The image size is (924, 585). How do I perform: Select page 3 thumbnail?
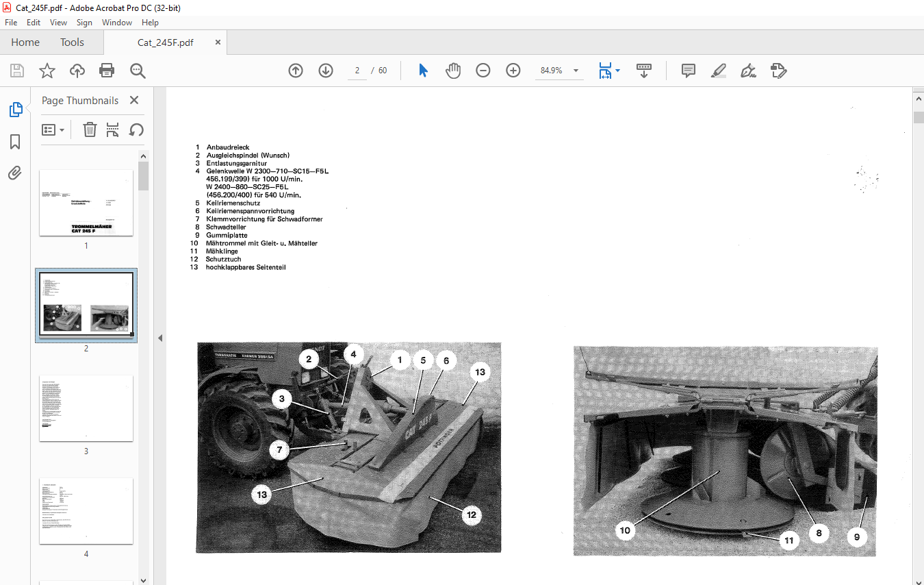click(86, 408)
